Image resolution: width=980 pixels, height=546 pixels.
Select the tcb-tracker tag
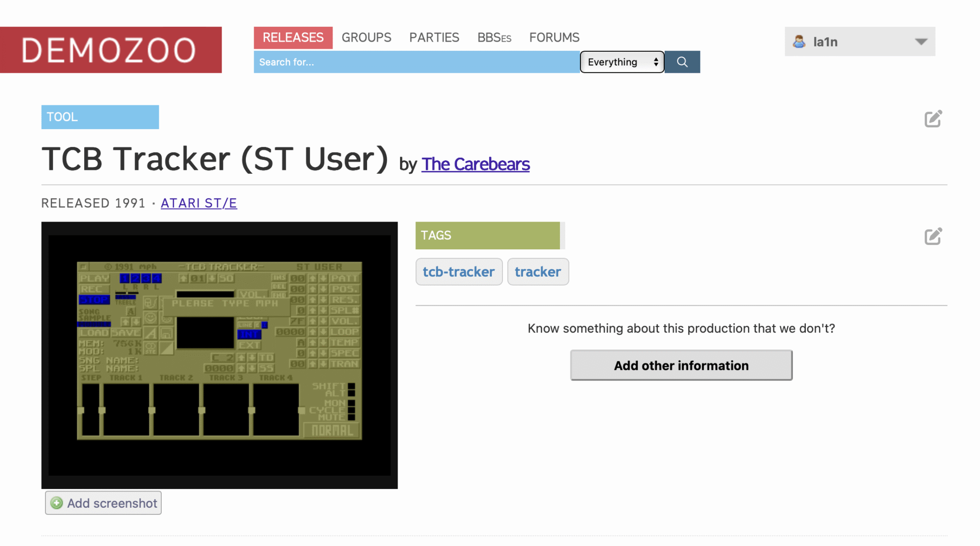coord(458,272)
